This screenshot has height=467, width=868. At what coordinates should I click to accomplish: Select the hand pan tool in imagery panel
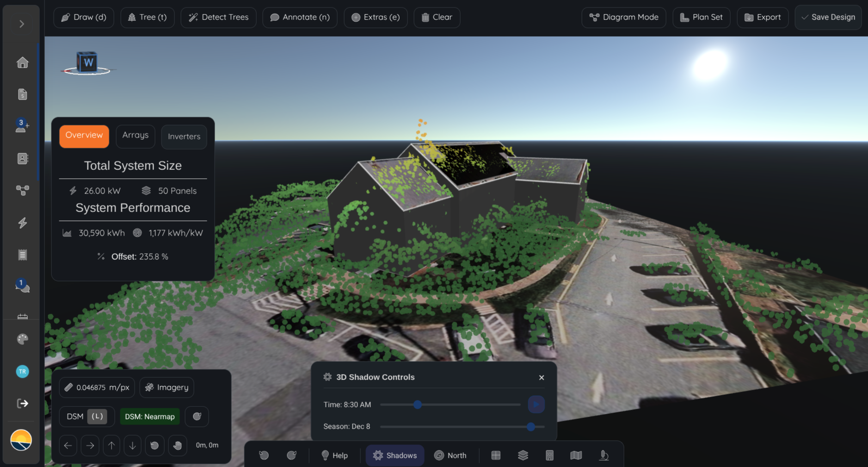tap(178, 445)
